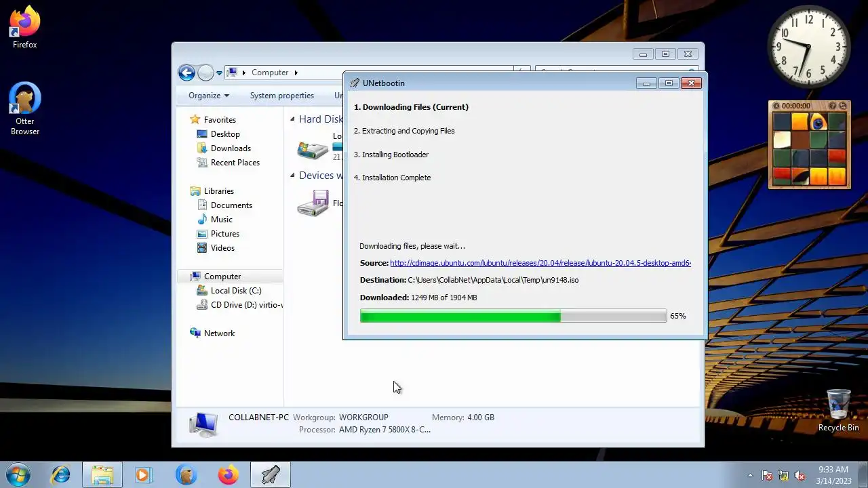The image size is (868, 488).
Task: Select Favorites in the navigation pane
Action: tap(220, 120)
